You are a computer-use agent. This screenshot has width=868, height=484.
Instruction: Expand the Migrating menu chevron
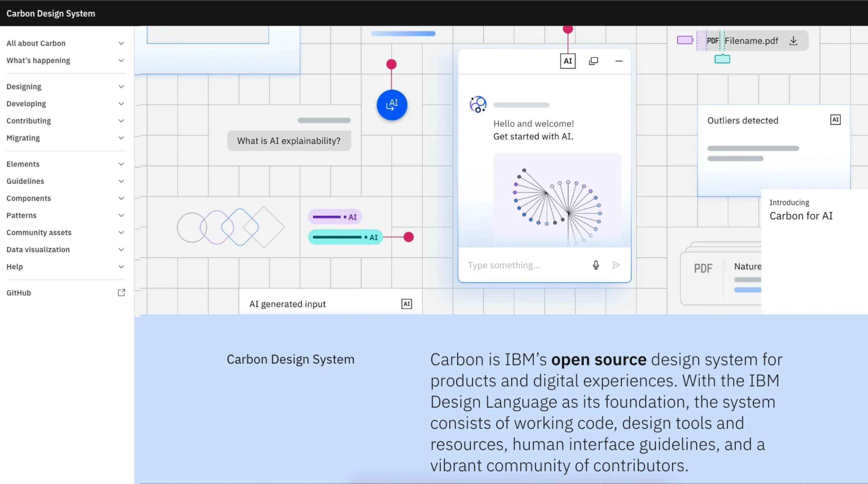pyautogui.click(x=121, y=138)
